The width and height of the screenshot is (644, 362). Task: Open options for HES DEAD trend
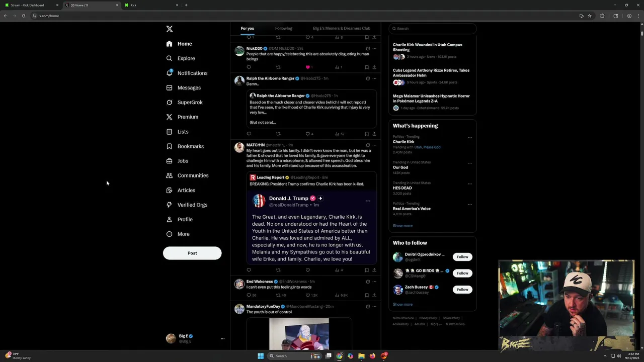click(x=470, y=184)
